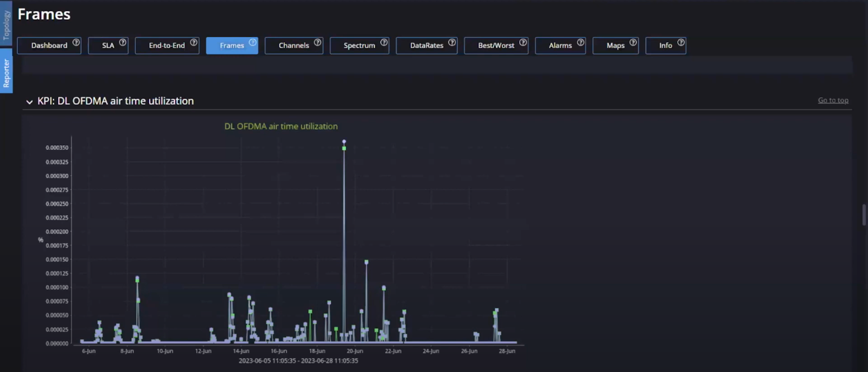Viewport: 868px width, 372px height.
Task: Collapse KPI DL OFDMA air time section
Action: pos(29,101)
